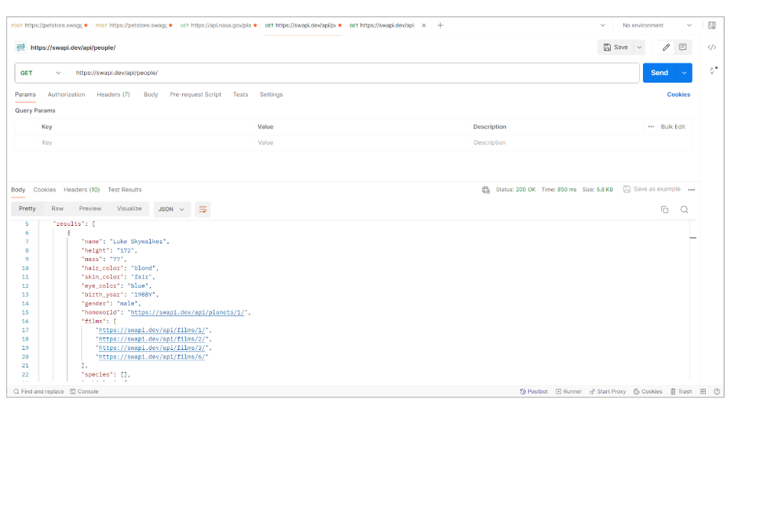Follow the planets/1 homeworld link
This screenshot has height=532, width=770.
[x=188, y=312]
